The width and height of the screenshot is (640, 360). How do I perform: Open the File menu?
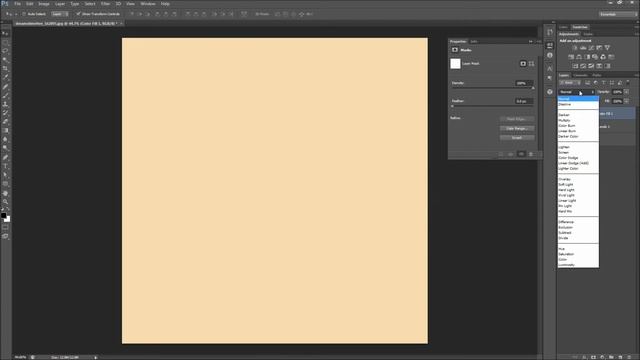click(17, 4)
